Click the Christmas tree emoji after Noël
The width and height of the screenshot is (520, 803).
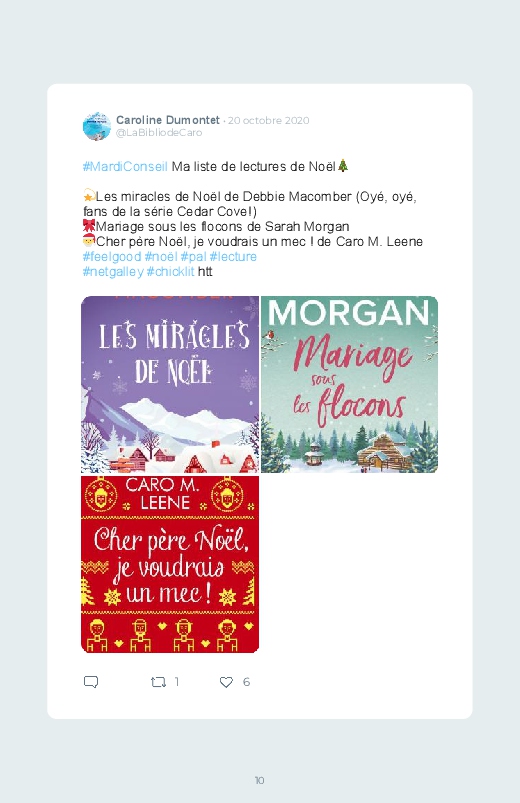click(343, 166)
